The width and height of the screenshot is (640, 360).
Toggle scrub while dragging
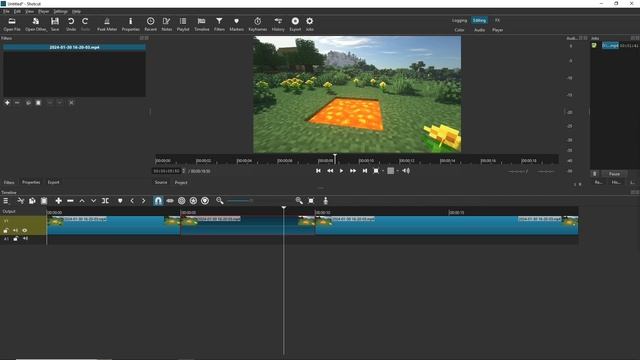pos(170,201)
